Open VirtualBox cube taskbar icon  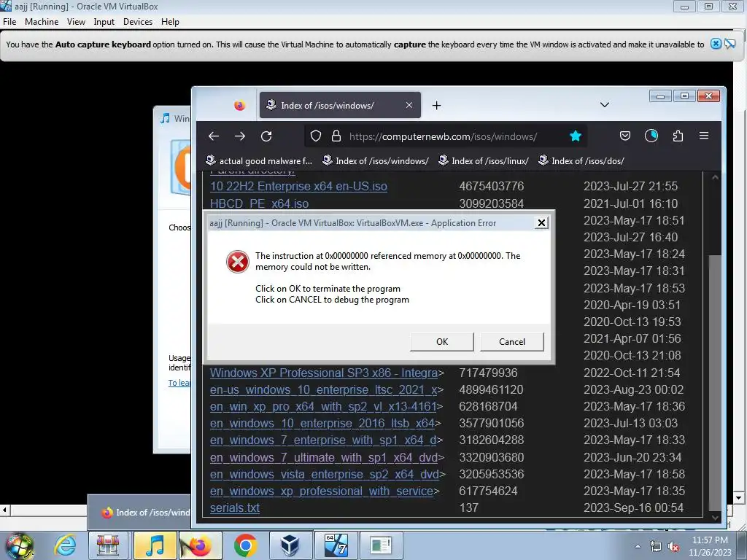pyautogui.click(x=290, y=545)
